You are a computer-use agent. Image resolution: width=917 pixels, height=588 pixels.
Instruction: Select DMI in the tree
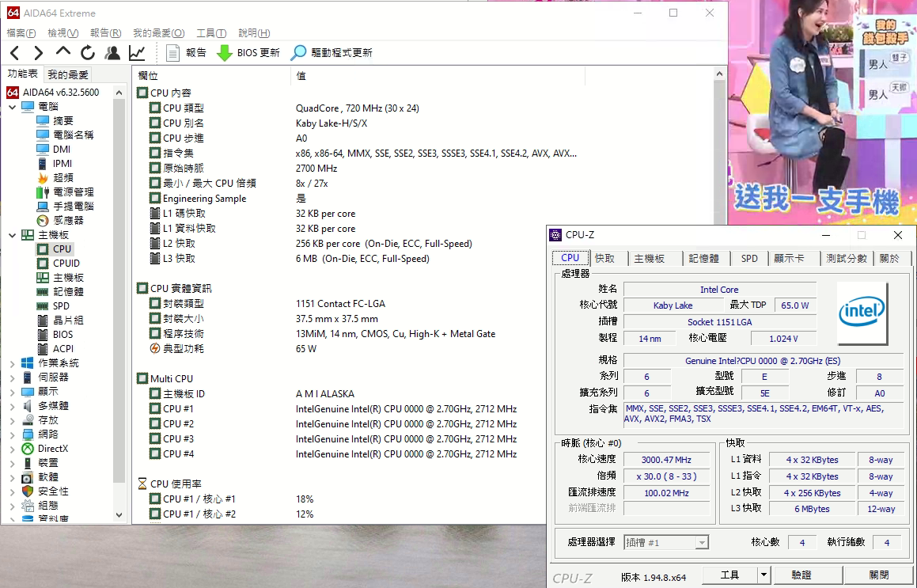[x=62, y=150]
